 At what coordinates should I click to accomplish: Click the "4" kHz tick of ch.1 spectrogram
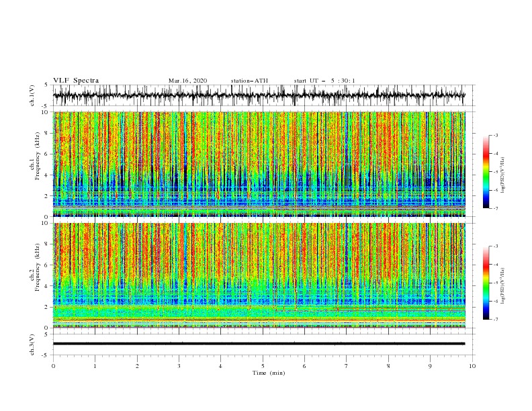click(x=47, y=175)
